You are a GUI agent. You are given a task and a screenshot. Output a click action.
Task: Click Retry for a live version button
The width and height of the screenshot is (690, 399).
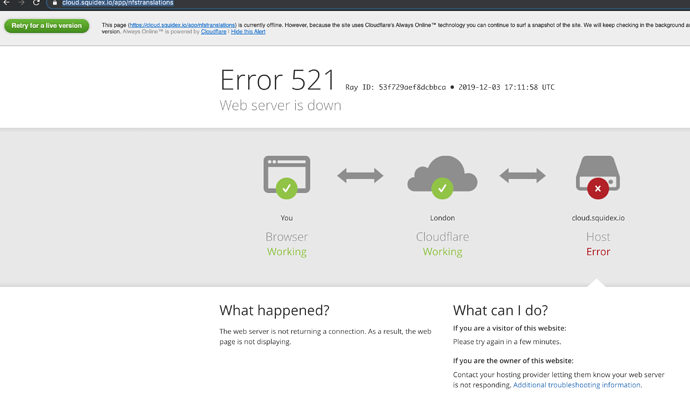(x=47, y=26)
